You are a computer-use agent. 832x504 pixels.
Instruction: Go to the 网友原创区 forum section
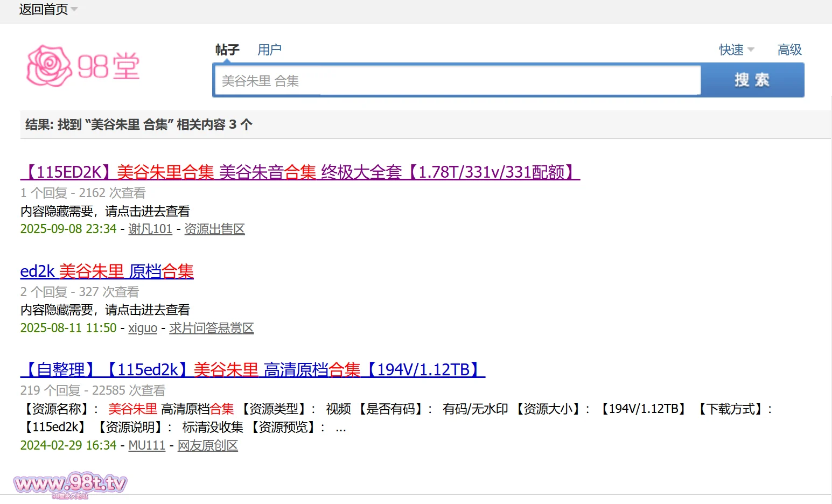click(x=207, y=445)
